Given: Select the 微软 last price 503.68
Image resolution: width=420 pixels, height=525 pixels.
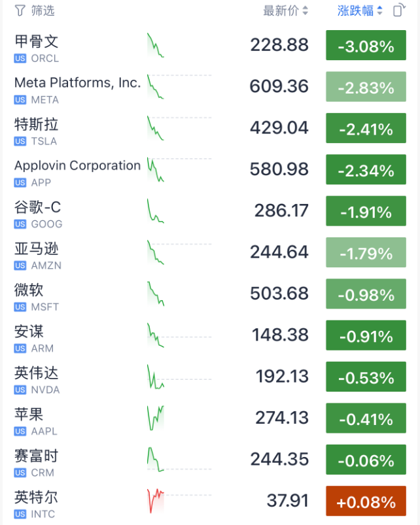Looking at the screenshot, I should (279, 294).
